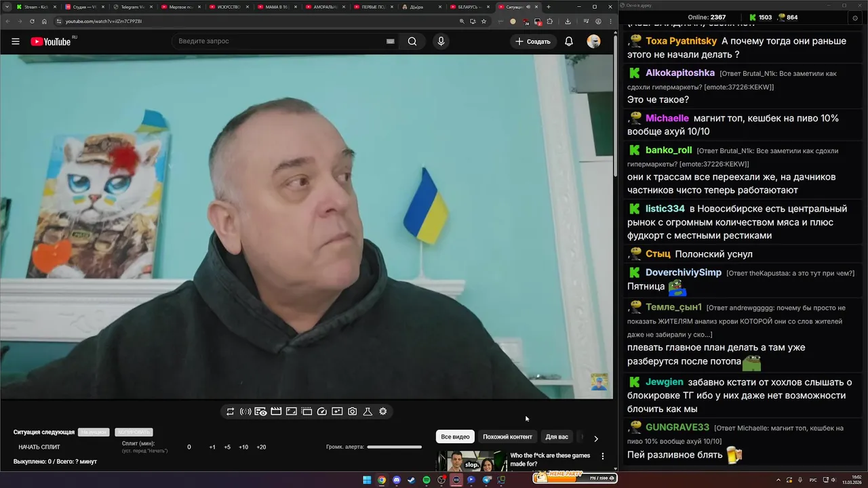This screenshot has width=868, height=488.
Task: Go to browser home page icon
Action: [45, 21]
